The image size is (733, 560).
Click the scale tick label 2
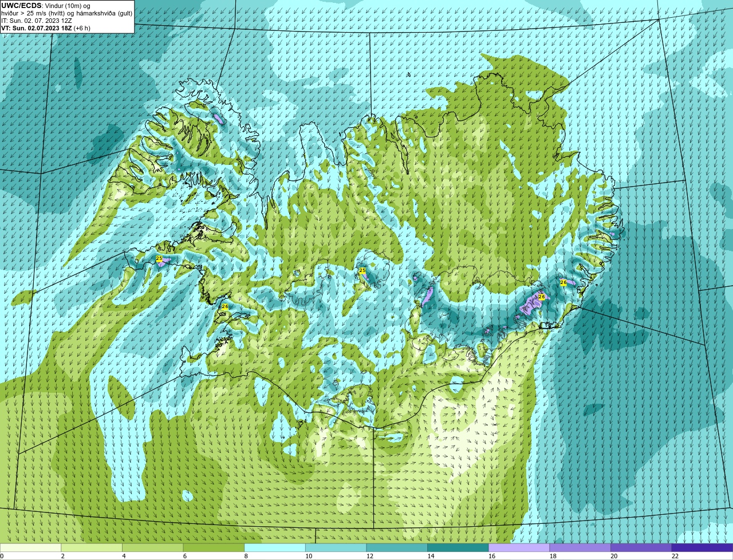coord(63,556)
